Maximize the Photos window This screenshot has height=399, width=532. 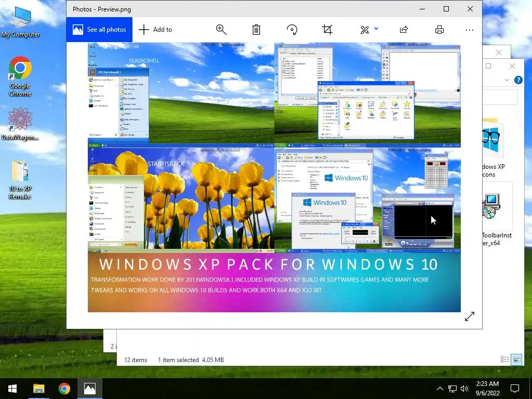click(x=446, y=9)
